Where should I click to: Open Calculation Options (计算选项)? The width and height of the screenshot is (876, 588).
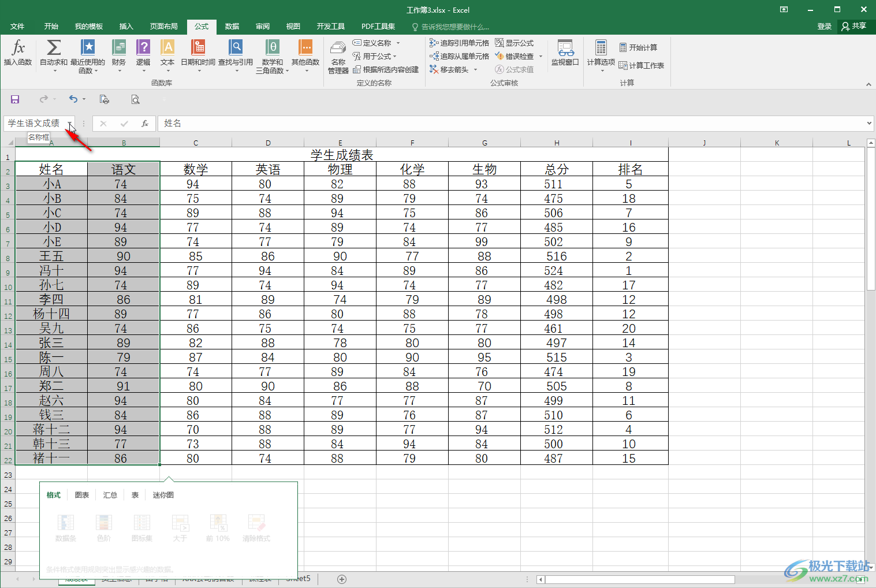601,57
